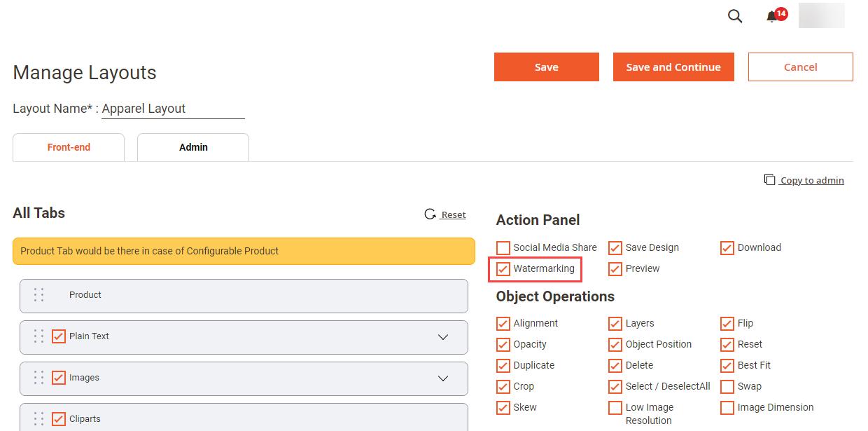Open the Admin tab
The height and width of the screenshot is (431, 868).
pyautogui.click(x=193, y=147)
